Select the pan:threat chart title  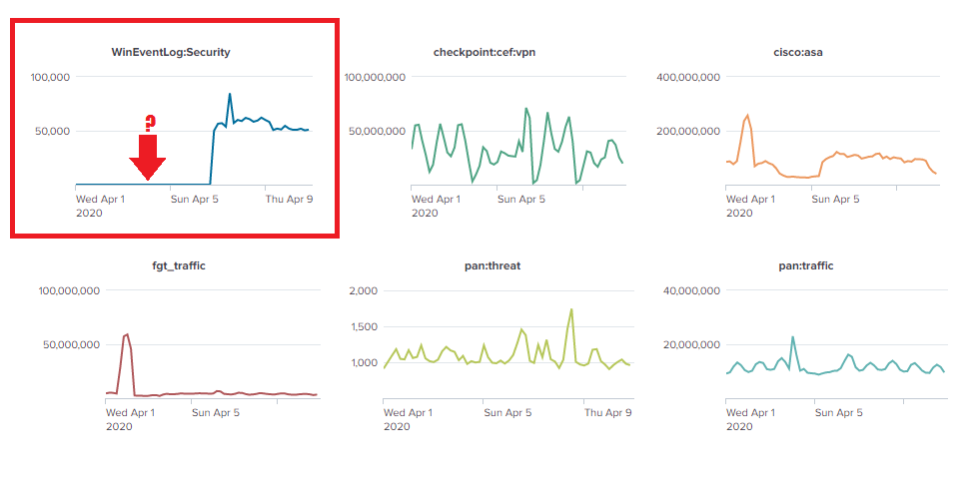490,266
